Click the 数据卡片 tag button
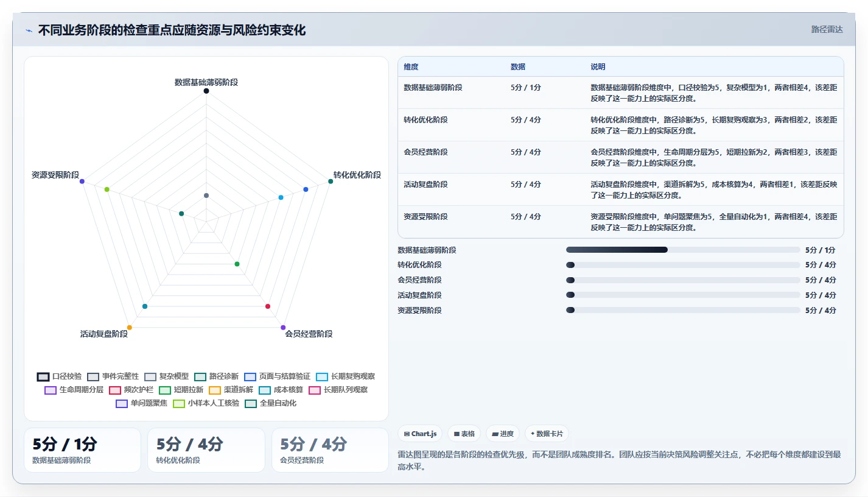The image size is (868, 497). tap(547, 434)
